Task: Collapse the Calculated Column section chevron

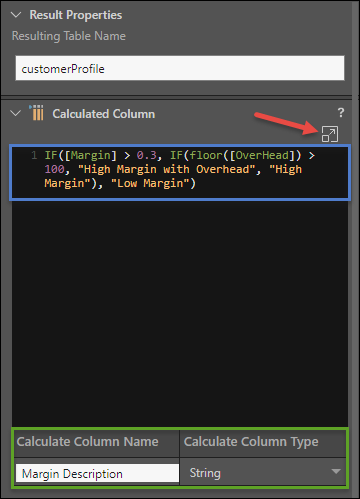Action: point(16,113)
